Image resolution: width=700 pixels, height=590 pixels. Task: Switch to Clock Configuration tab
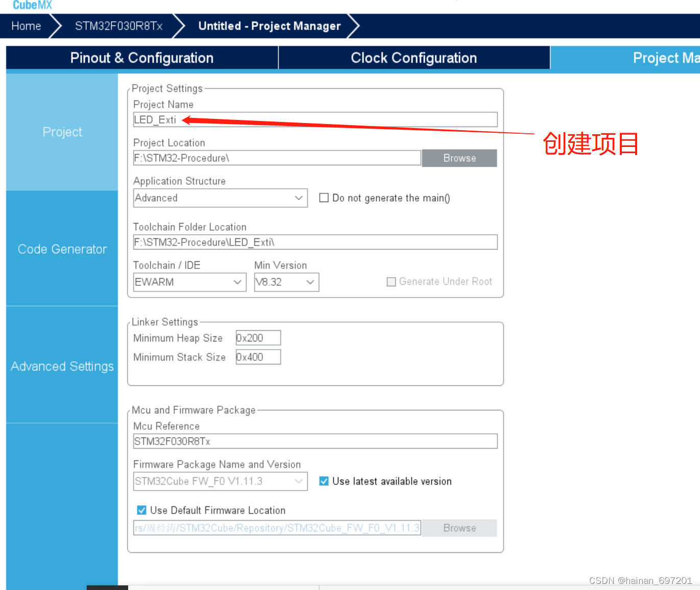414,58
